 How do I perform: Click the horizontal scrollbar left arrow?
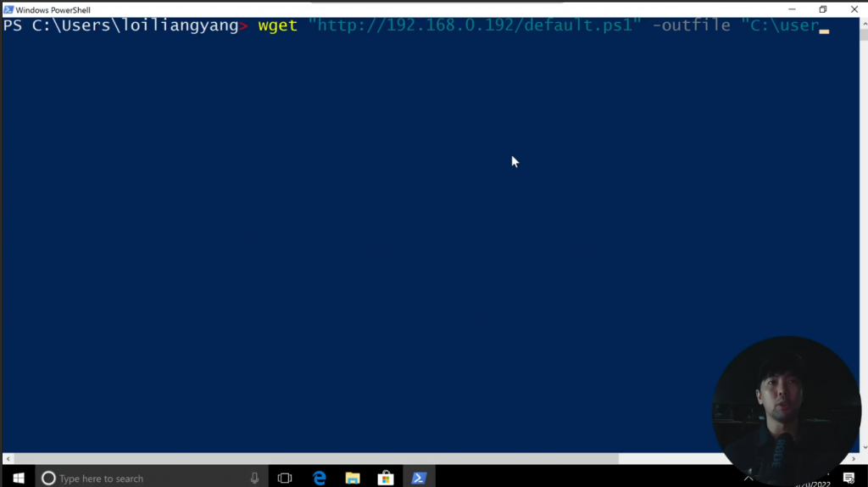(8, 459)
